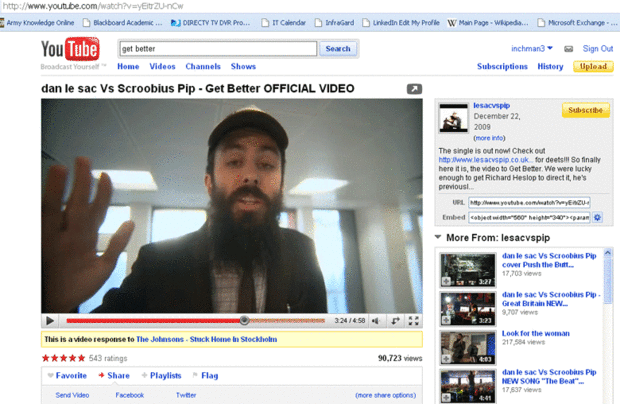Add the 4:41 video to the queue with plus icon
The width and height of the screenshot is (620, 404).
(x=446, y=397)
